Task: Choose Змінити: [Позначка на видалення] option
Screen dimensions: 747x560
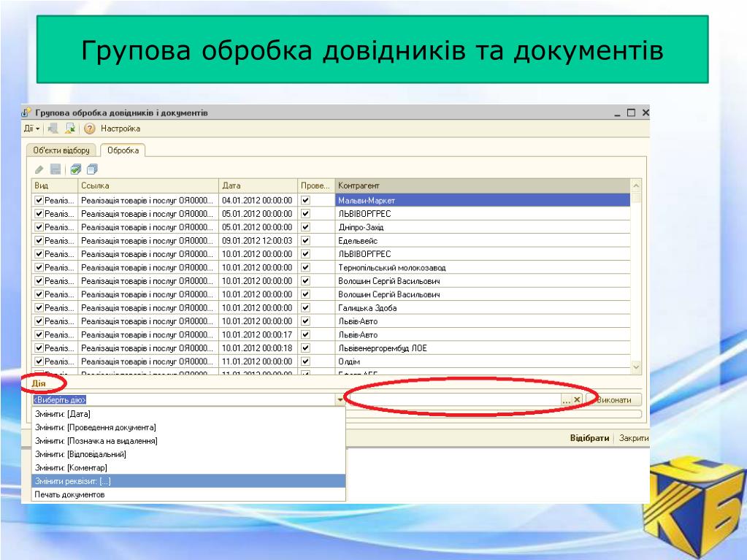Action: click(188, 441)
